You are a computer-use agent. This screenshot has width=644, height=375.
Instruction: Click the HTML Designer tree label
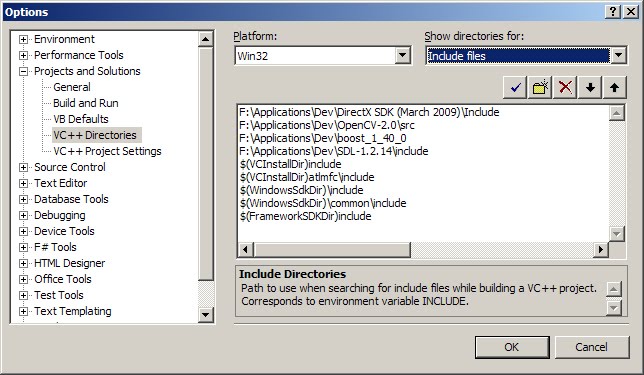(70, 263)
